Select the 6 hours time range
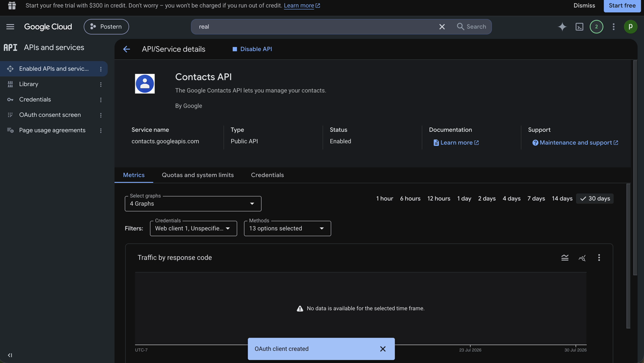Screen dimensions: 644x363 pos(410,199)
